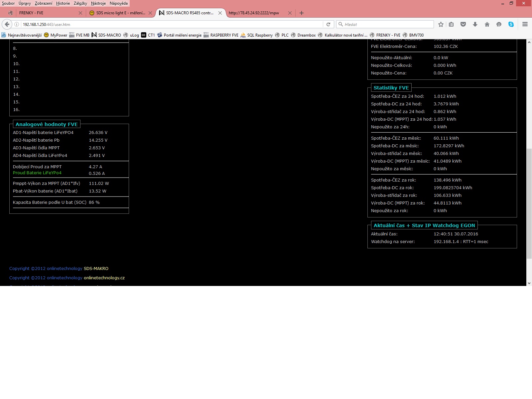Follow the onlinetechnology.cz link
This screenshot has height=399, width=532.
pos(104,278)
